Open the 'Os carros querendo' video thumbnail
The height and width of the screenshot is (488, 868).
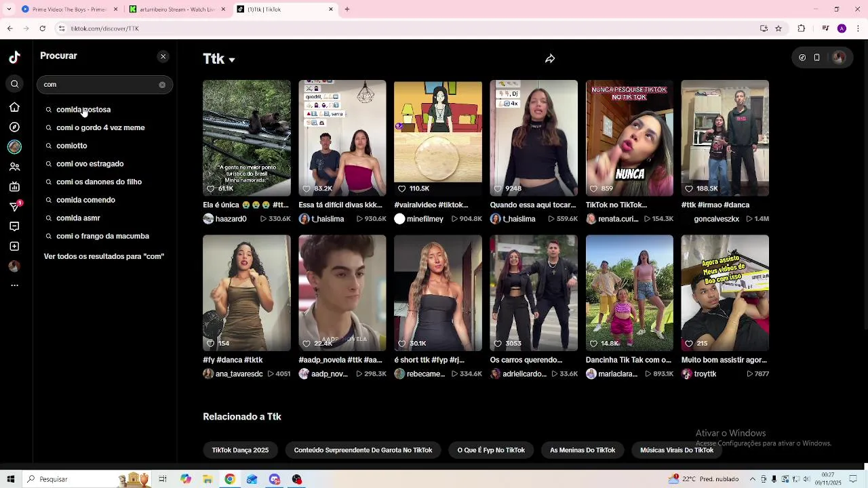(x=534, y=293)
